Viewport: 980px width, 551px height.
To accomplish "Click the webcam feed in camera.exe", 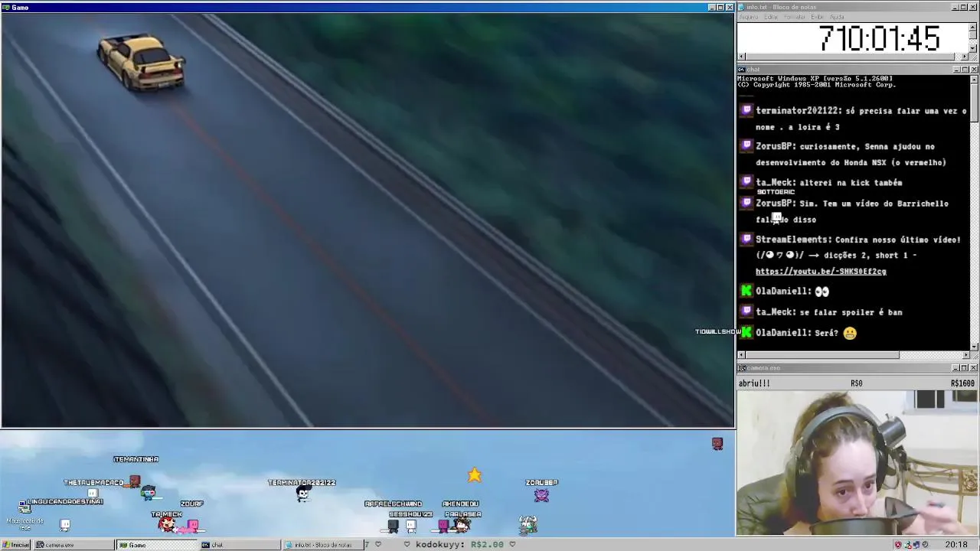I will 857,463.
